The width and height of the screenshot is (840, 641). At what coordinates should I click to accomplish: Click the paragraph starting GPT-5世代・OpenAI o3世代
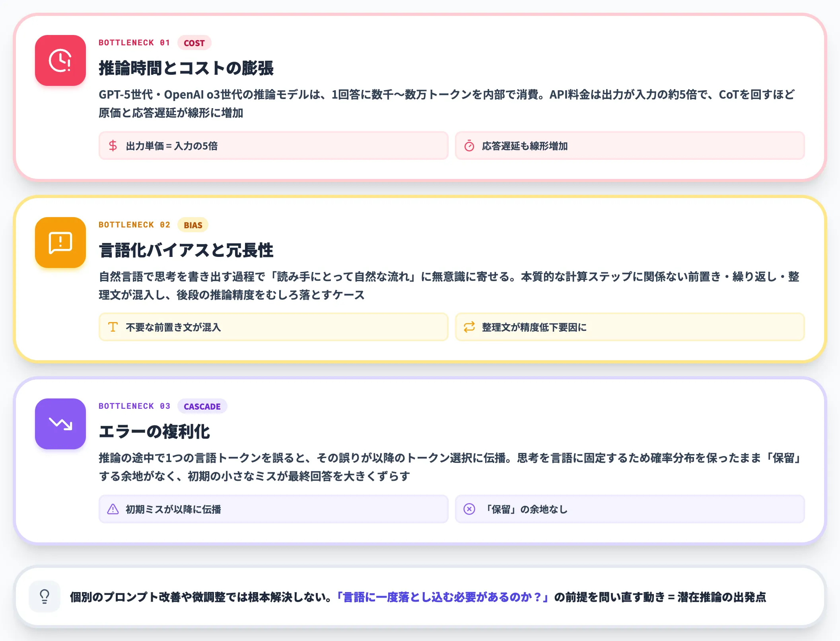[x=447, y=103]
